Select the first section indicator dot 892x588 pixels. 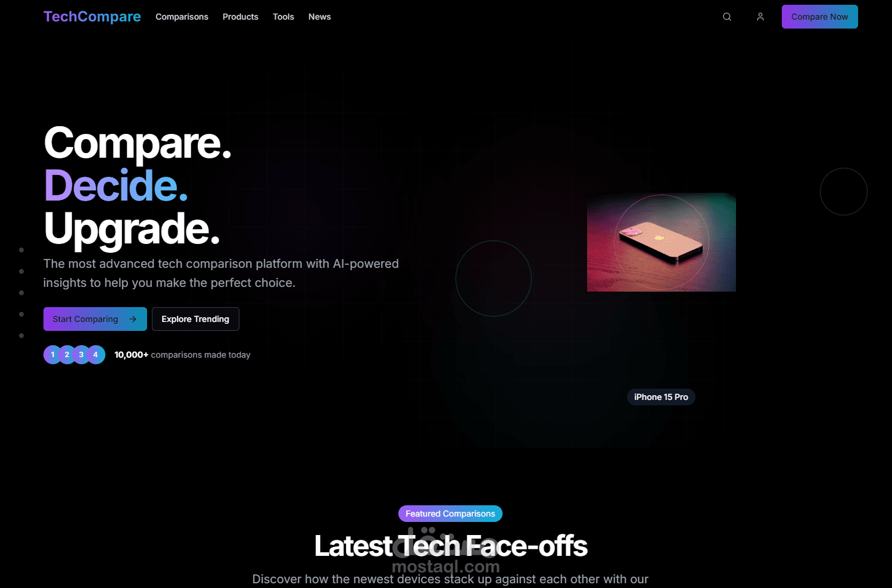point(21,250)
